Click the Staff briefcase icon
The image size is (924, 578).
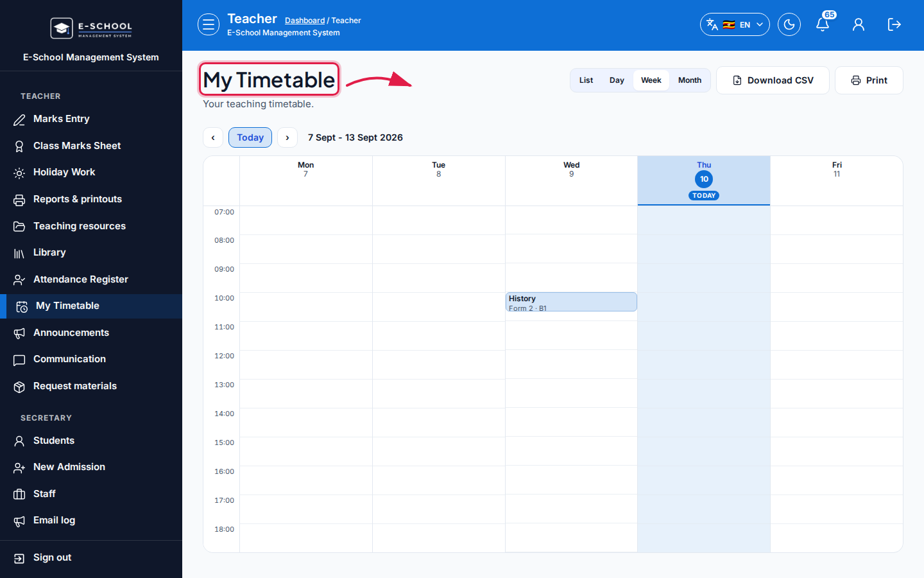click(x=19, y=495)
